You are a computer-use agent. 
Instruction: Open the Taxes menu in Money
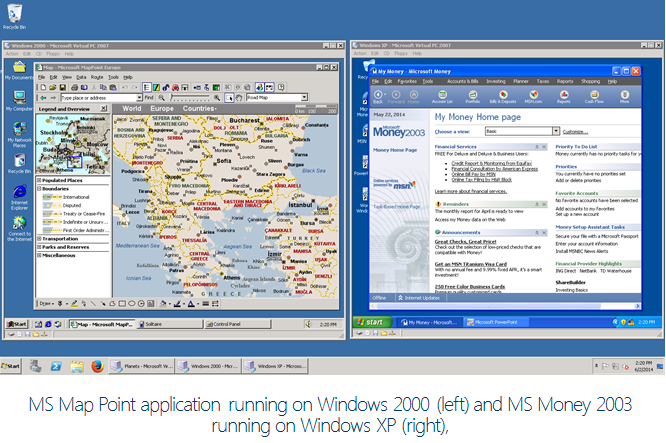543,81
